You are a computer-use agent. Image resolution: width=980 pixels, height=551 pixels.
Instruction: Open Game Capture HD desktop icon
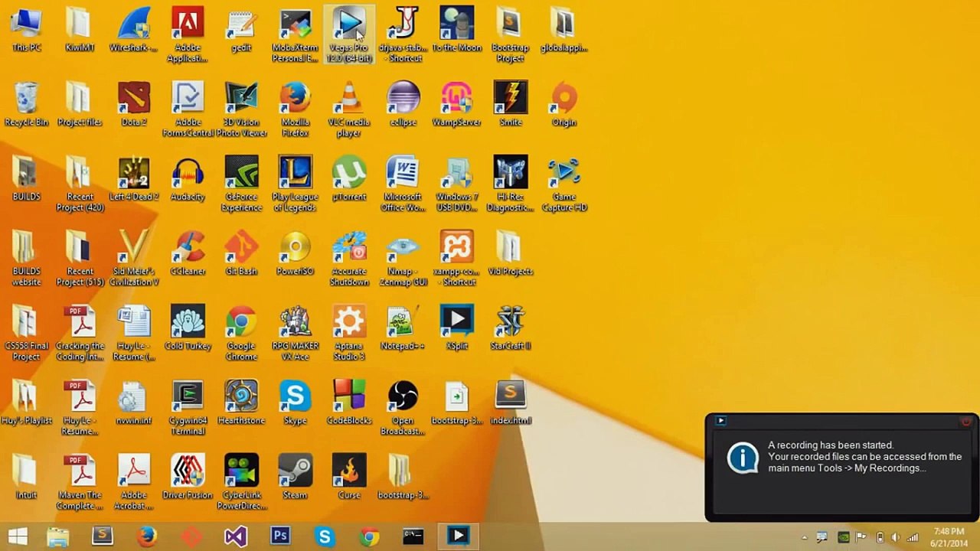tap(564, 184)
